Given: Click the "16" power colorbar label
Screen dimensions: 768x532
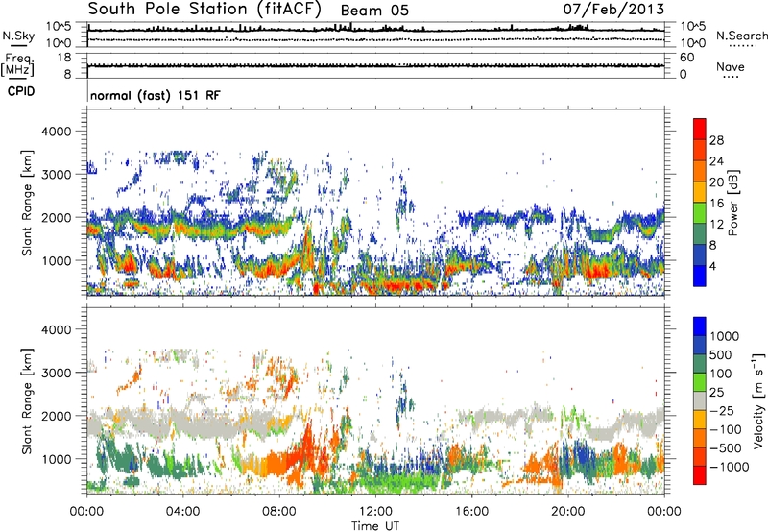Looking at the screenshot, I should tap(716, 204).
